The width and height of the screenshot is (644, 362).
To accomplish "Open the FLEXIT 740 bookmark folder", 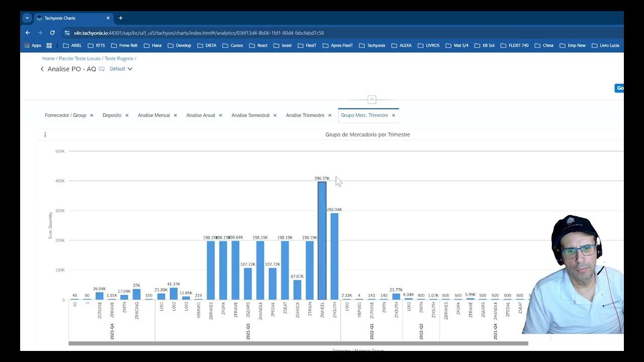I will 514,45.
